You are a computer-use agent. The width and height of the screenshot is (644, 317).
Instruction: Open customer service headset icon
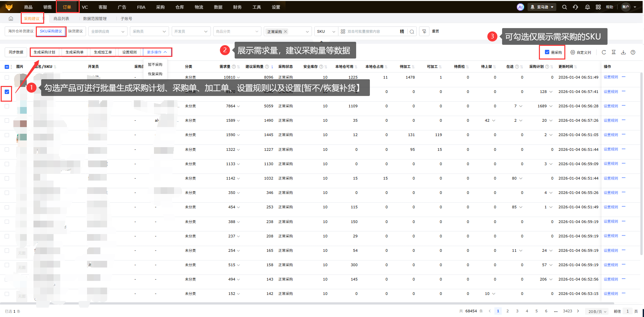click(575, 7)
